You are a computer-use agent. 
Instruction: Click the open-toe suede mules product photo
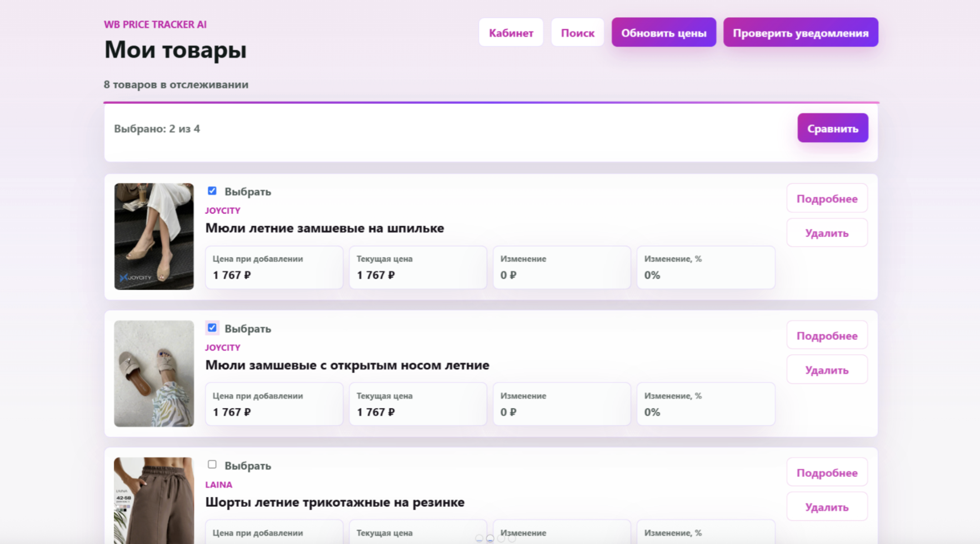pos(154,374)
